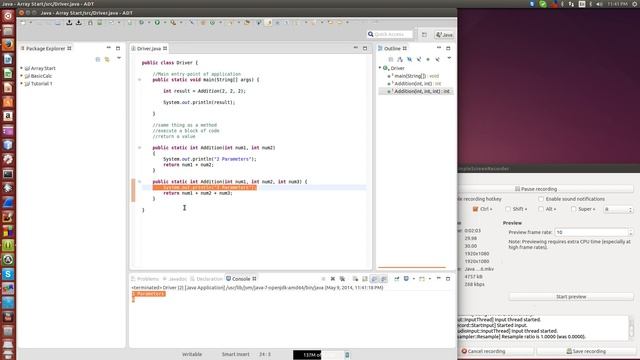Click the preview frame rate stepper arrows
The height and width of the screenshot is (360, 640).
tap(631, 232)
